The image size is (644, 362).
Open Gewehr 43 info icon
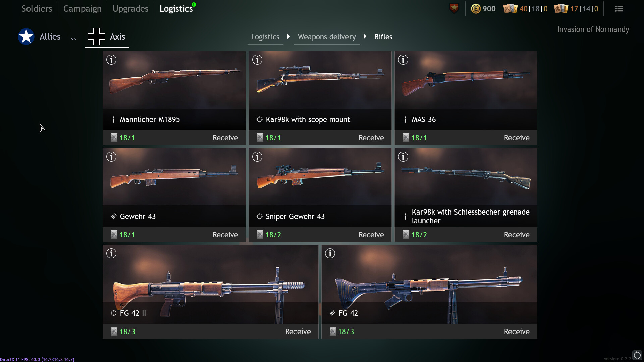[111, 157]
